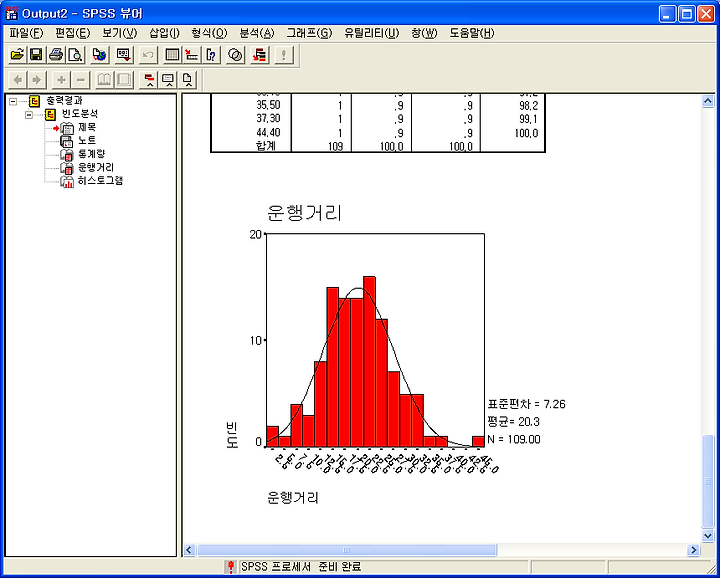Open the 파일(F) menu
This screenshot has height=578, width=720.
click(26, 33)
